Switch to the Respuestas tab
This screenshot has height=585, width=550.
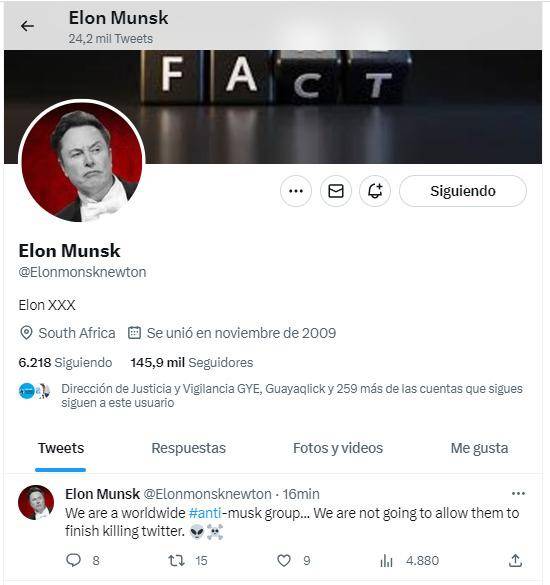click(188, 448)
